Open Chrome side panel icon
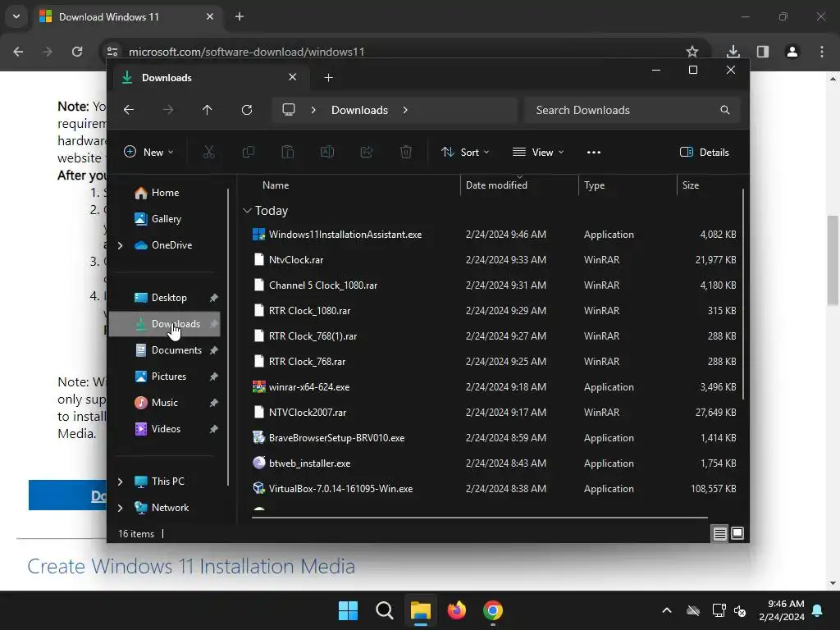 763,52
